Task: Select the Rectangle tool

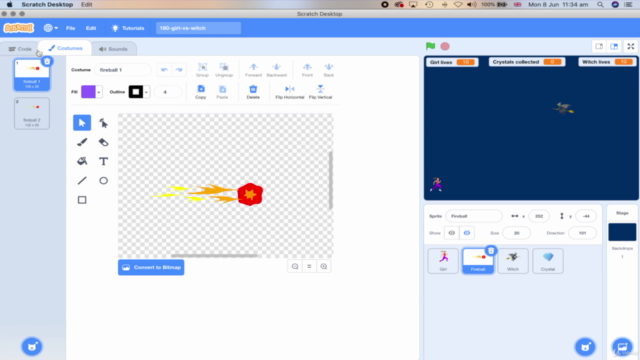Action: point(82,200)
